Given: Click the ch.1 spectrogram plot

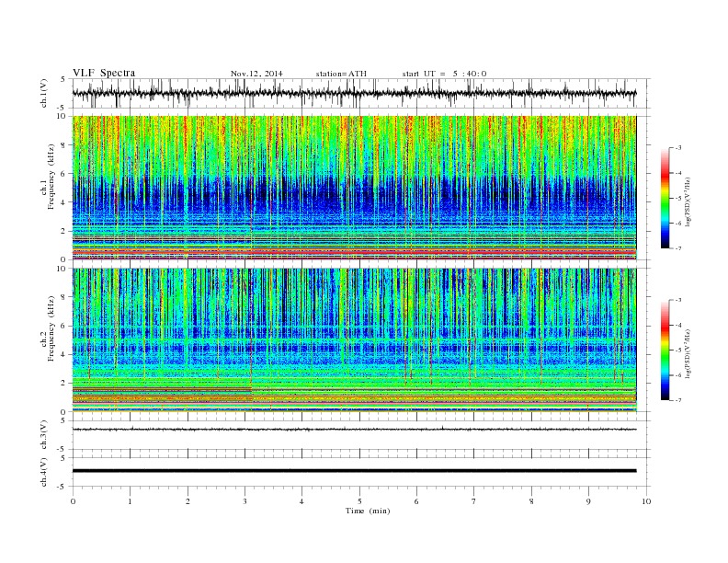Looking at the screenshot, I should point(354,188).
